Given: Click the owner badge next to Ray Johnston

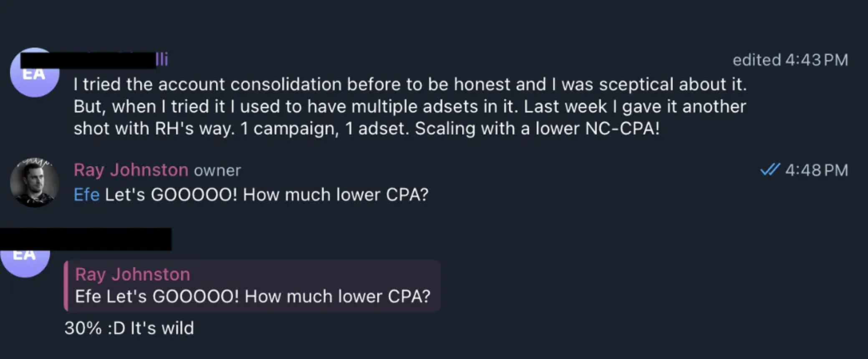Looking at the screenshot, I should (x=217, y=170).
